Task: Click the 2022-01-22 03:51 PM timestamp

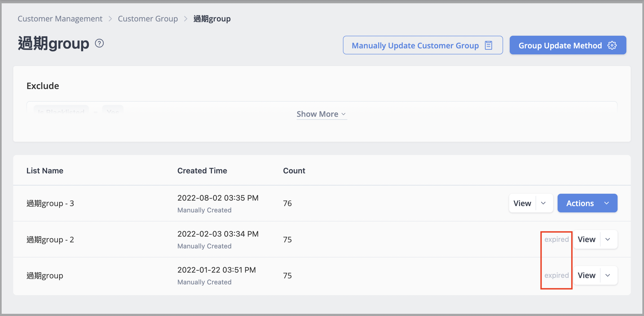Action: (217, 270)
